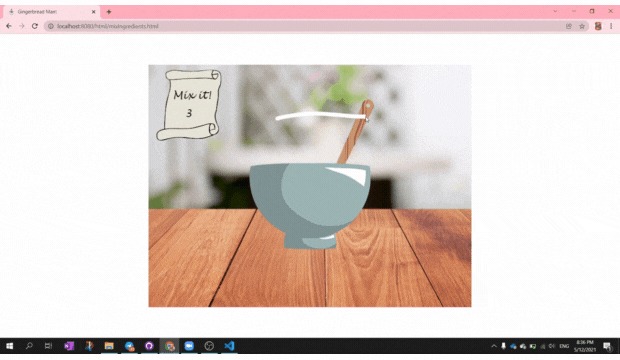The width and height of the screenshot is (620, 360).
Task: Open the circular aperture app on the taskbar
Action: click(x=209, y=346)
